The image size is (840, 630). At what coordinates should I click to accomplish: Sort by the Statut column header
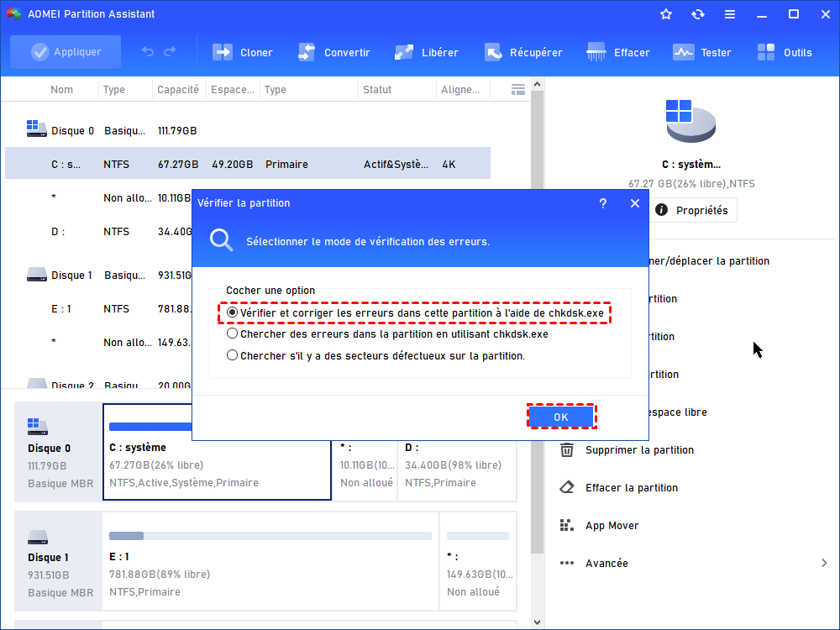tap(377, 90)
